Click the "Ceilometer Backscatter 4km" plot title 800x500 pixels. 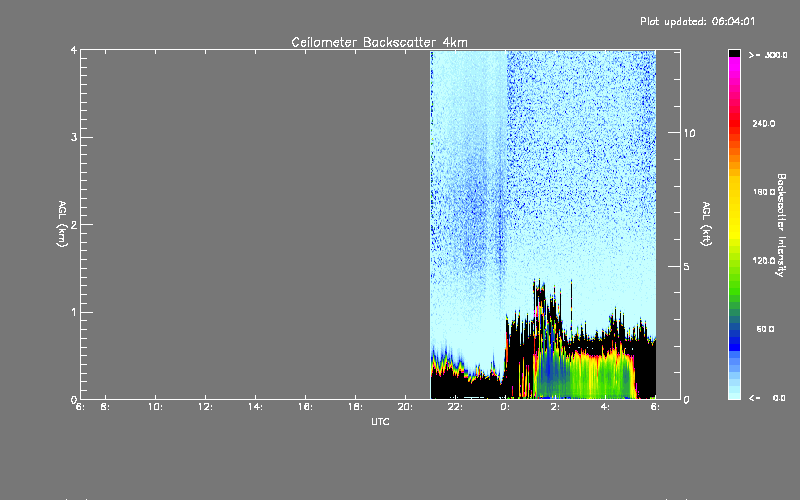click(x=379, y=42)
